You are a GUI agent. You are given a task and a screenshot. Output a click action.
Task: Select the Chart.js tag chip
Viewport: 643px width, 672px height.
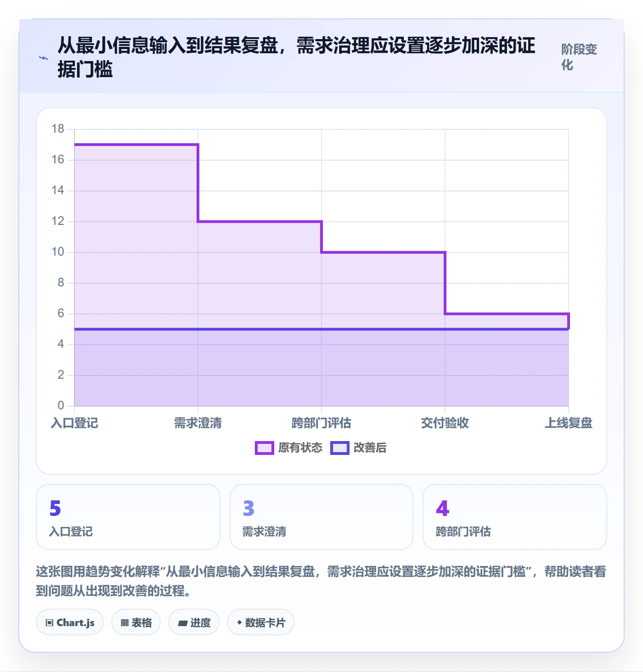(70, 622)
